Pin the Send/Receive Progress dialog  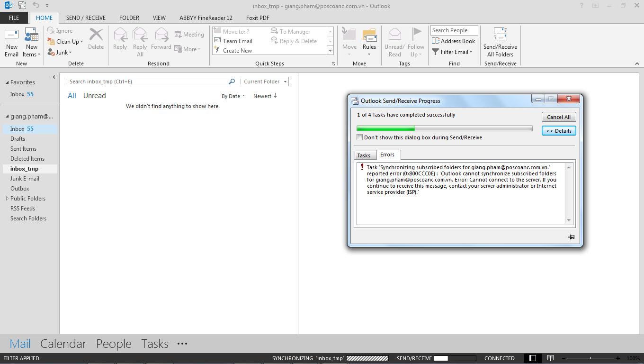[x=571, y=237]
